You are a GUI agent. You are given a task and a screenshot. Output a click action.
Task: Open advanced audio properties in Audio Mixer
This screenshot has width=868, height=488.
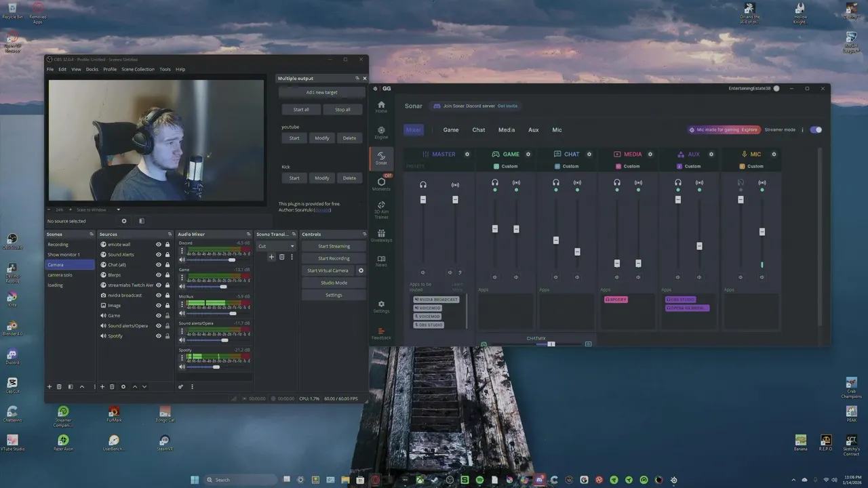tap(181, 386)
